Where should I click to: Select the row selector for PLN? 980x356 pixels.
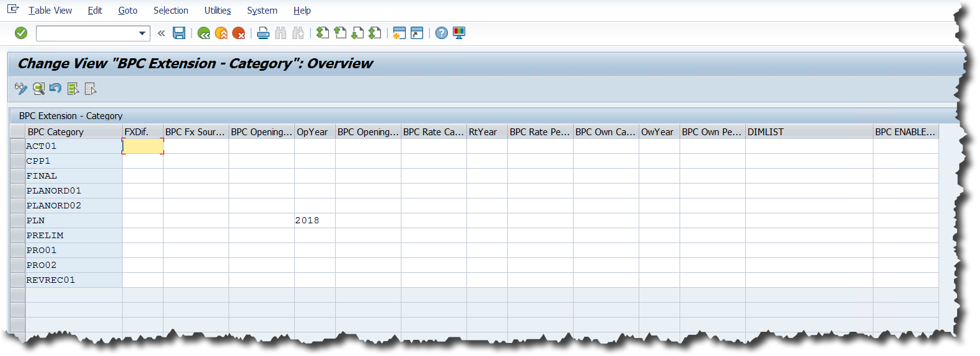17,221
